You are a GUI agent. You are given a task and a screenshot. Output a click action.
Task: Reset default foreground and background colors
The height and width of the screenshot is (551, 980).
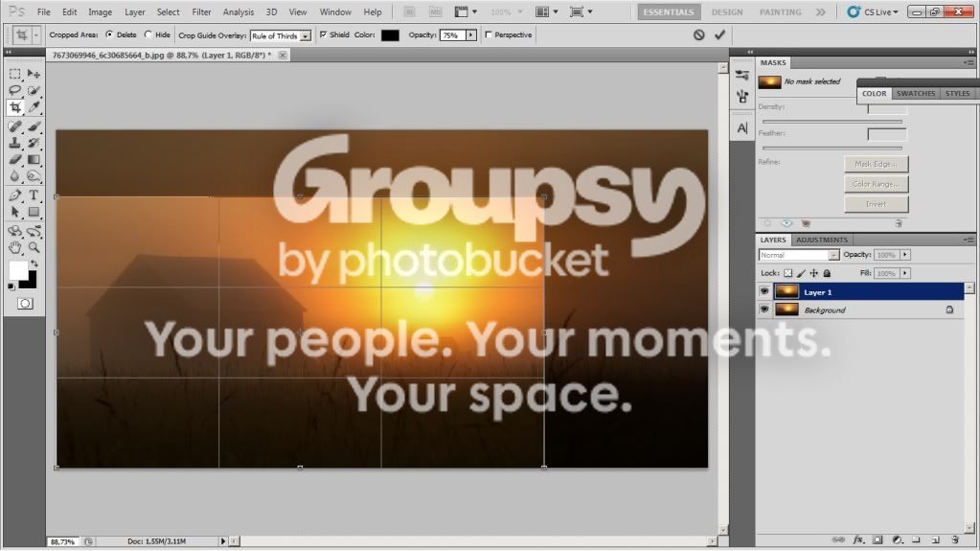(11, 287)
